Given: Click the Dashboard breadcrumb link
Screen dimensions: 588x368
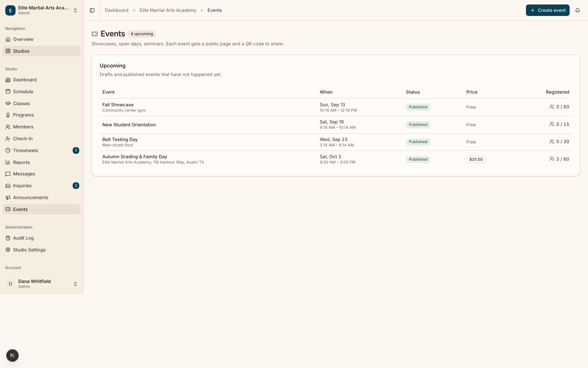Looking at the screenshot, I should [x=117, y=10].
